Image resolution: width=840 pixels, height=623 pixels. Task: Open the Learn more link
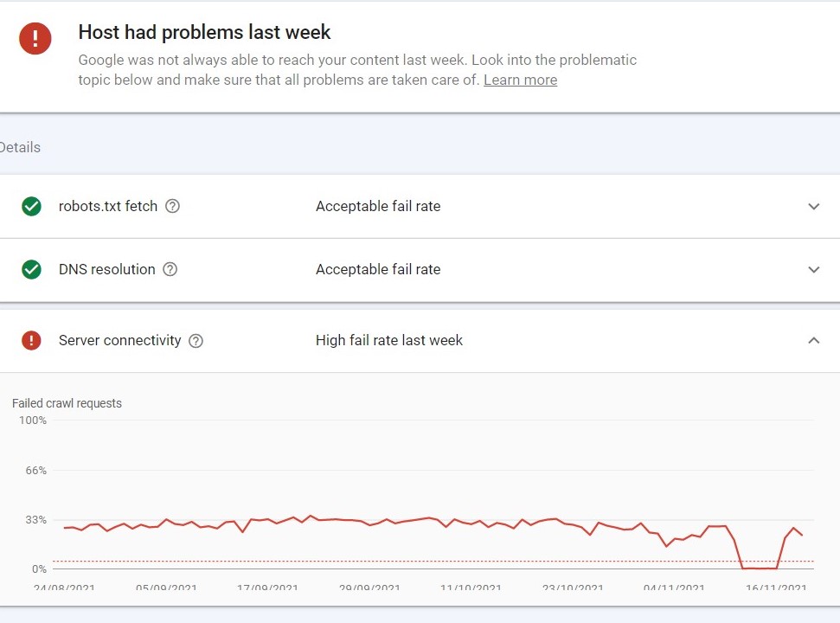(x=520, y=80)
